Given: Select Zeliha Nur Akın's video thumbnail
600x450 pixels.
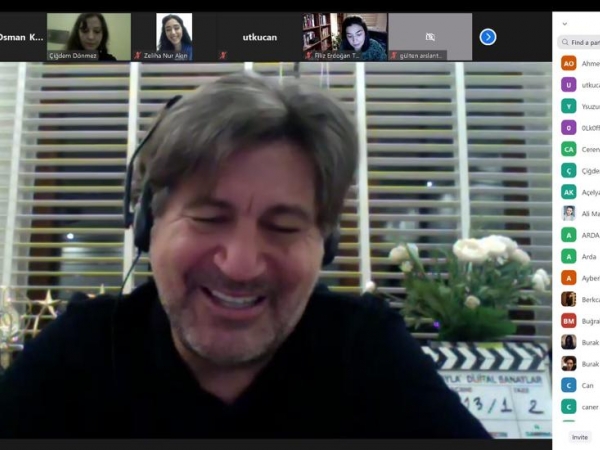Looking at the screenshot, I should pos(174,37).
